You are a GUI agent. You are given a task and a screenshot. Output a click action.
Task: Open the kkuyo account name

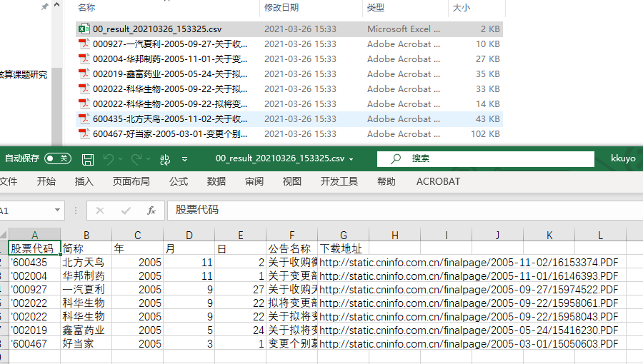click(x=623, y=158)
